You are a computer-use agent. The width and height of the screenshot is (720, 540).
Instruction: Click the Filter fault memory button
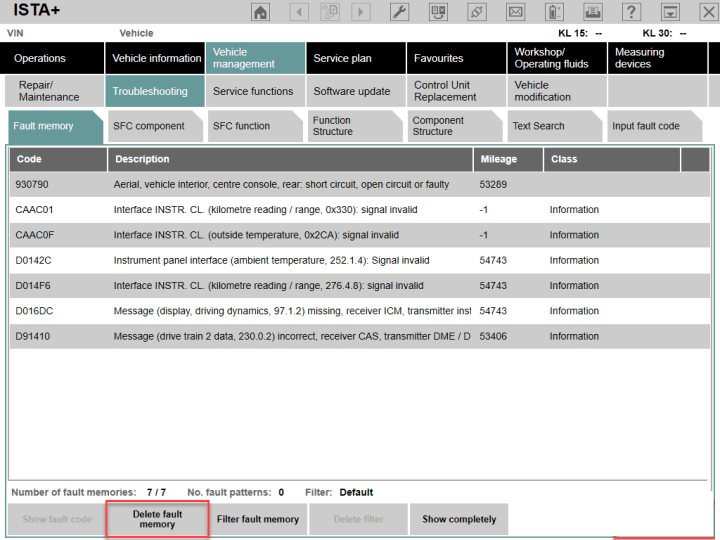258,519
